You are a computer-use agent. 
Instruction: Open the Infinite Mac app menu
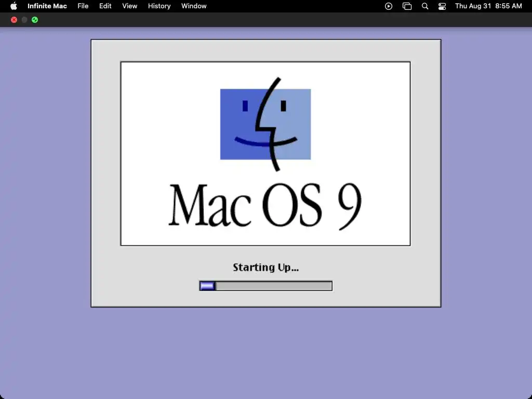[47, 6]
